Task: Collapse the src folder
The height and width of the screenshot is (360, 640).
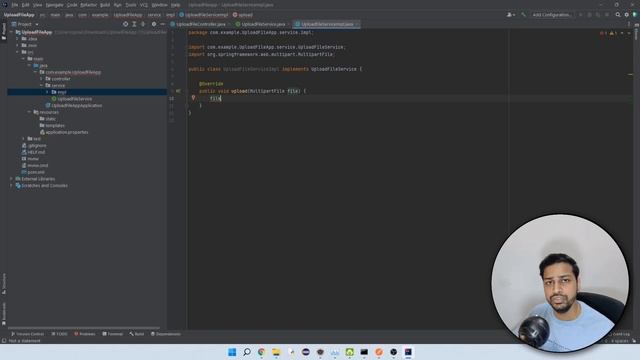Action: pos(18,52)
